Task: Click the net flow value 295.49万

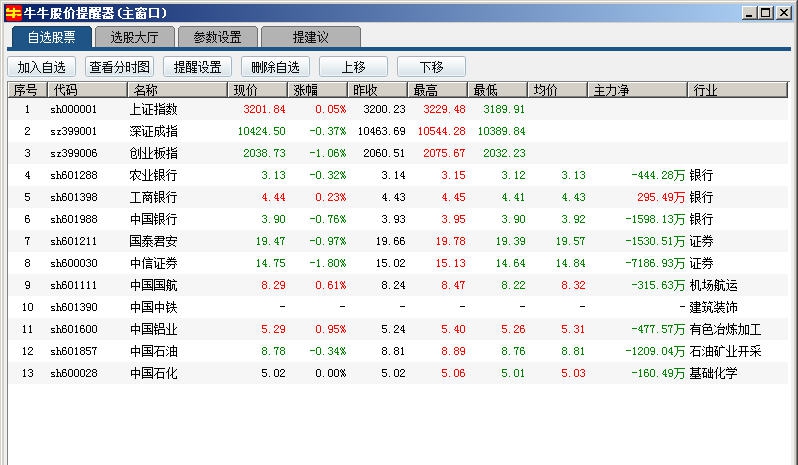Action: click(x=661, y=197)
